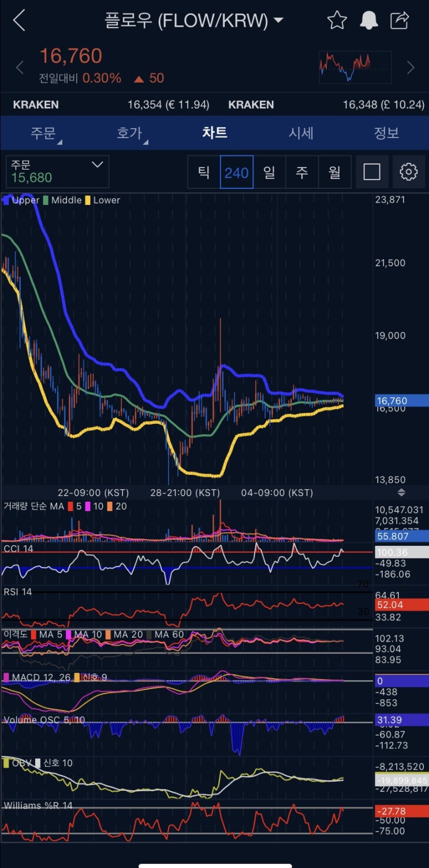This screenshot has width=429, height=868.
Task: Select the 240-minute interval
Action: tap(237, 172)
